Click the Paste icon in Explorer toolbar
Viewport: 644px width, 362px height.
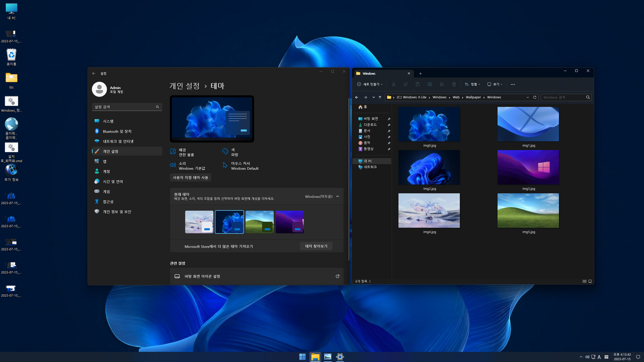[x=418, y=84]
